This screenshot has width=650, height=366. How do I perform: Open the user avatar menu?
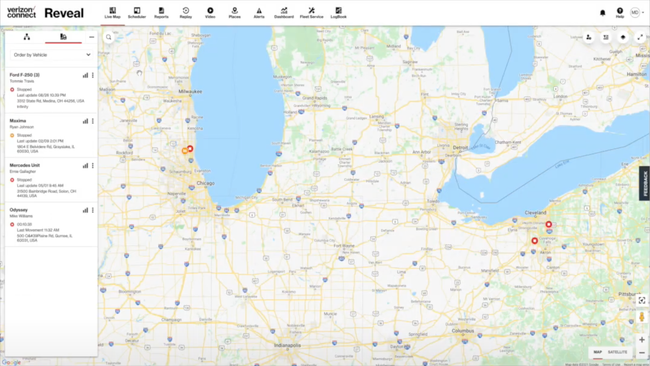pyautogui.click(x=637, y=13)
